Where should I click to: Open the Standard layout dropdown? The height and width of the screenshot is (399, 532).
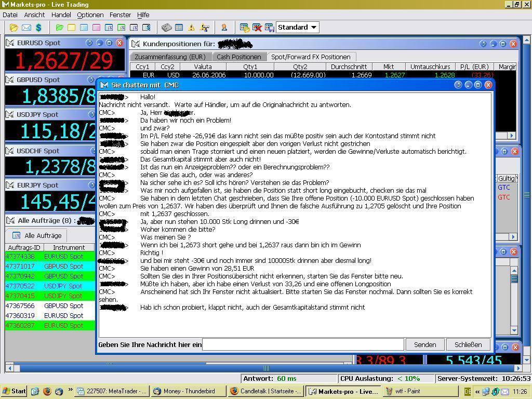297,28
